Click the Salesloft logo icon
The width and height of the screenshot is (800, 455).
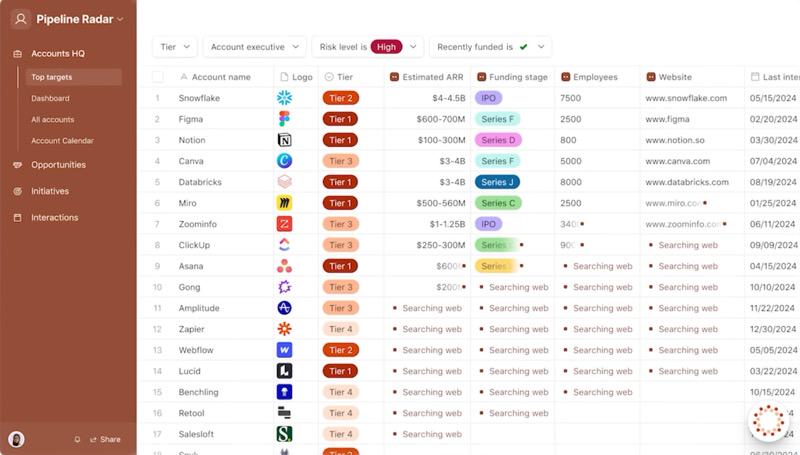(284, 434)
